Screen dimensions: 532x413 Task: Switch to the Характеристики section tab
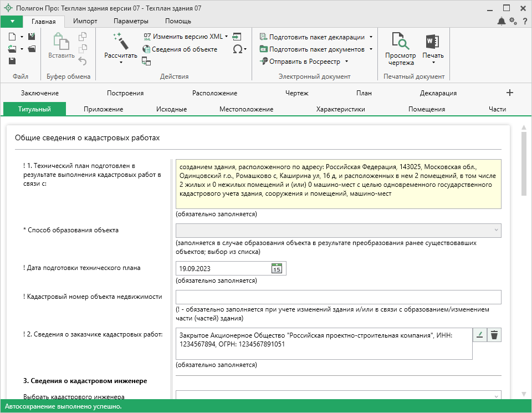click(x=340, y=109)
